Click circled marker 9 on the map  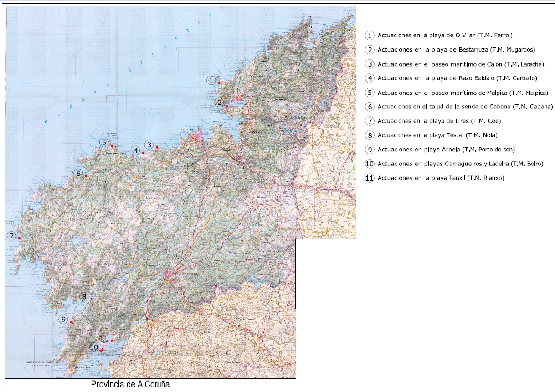(64, 319)
